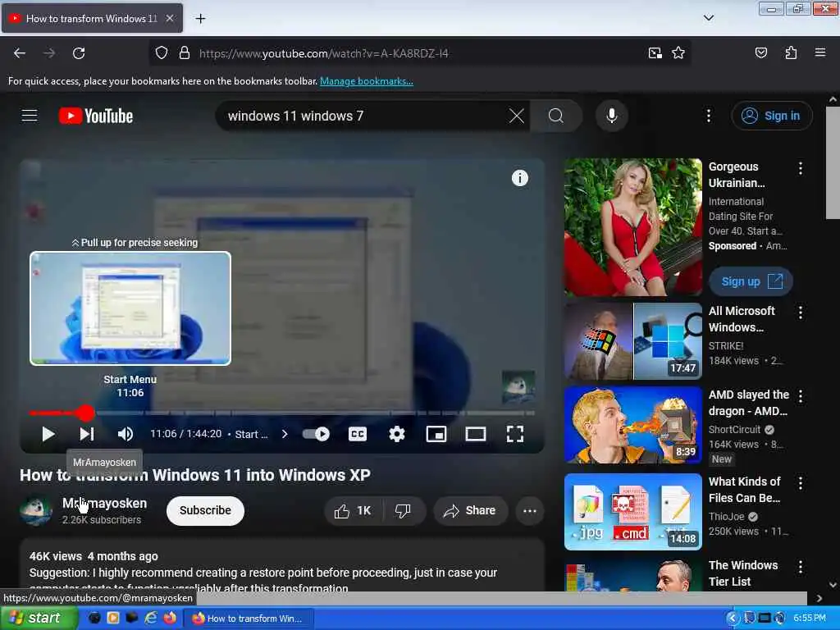List all tabs dropdown arrow
Viewport: 840px width, 630px height.
coord(708,18)
